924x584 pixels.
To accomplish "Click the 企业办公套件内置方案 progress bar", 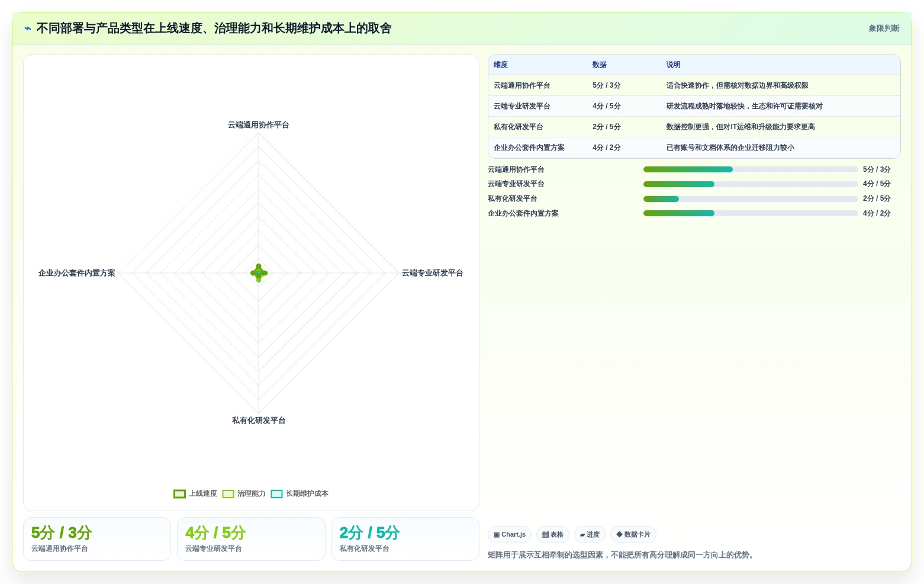I will click(751, 213).
